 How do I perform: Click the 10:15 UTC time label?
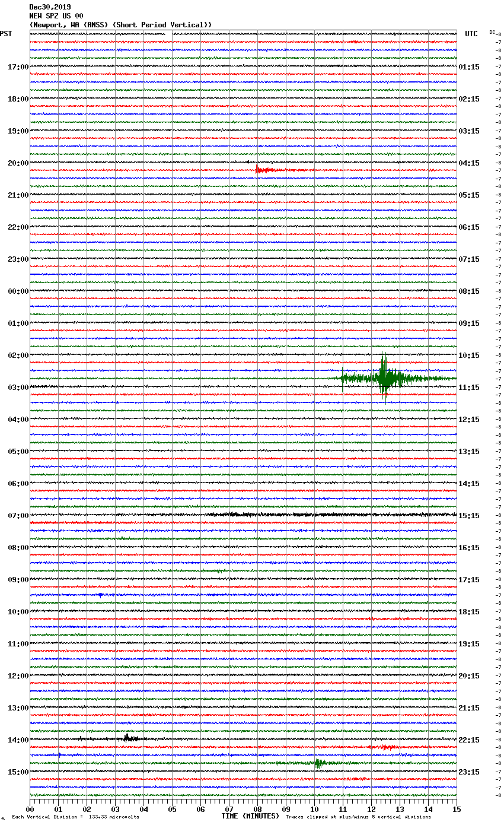point(469,356)
